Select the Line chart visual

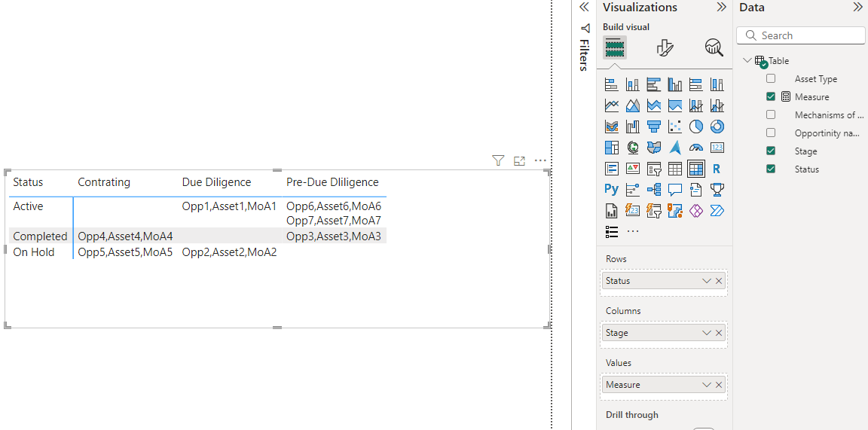611,105
